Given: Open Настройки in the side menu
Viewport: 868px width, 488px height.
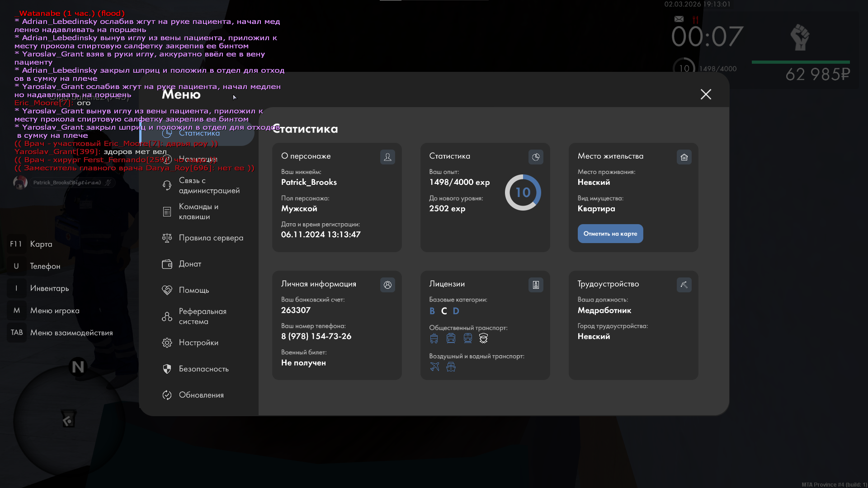Looking at the screenshot, I should tap(198, 343).
